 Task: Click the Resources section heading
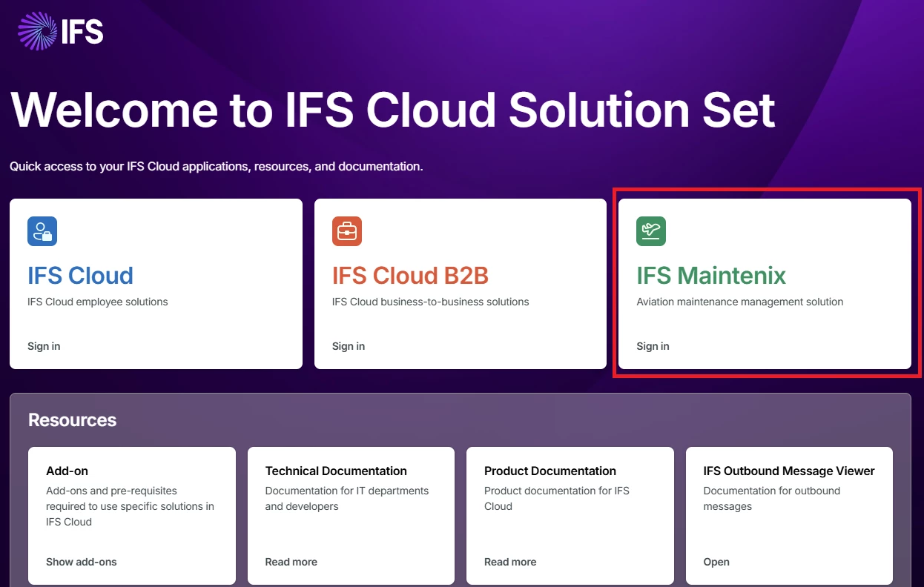(x=72, y=420)
